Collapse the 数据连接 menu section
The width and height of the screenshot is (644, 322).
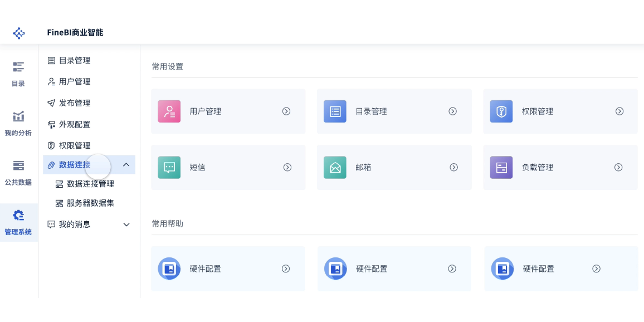126,164
